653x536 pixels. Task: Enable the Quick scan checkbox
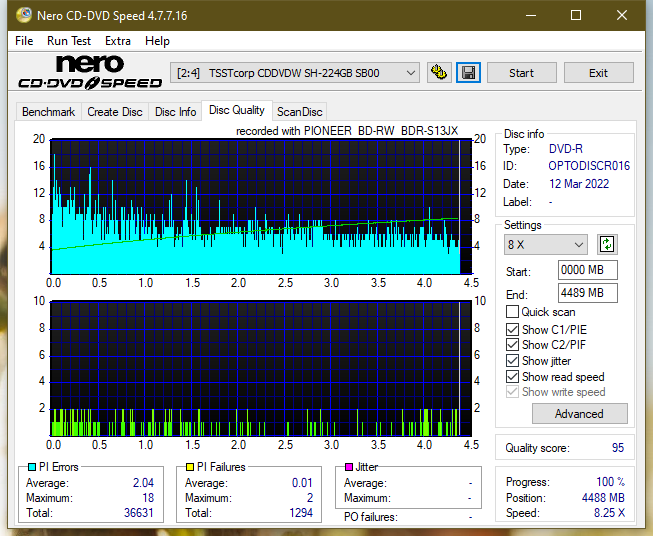[512, 312]
